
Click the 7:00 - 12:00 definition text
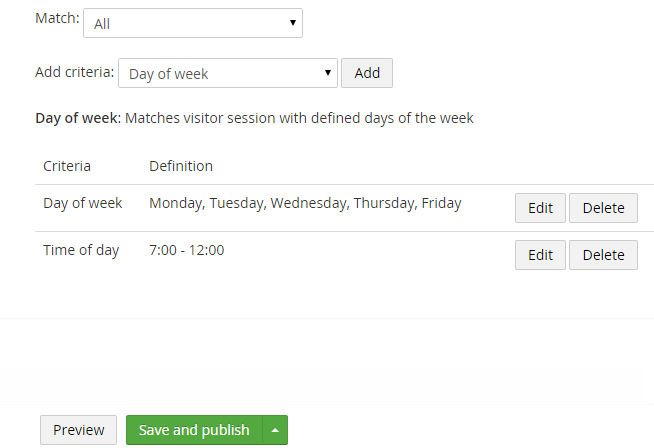tap(187, 250)
